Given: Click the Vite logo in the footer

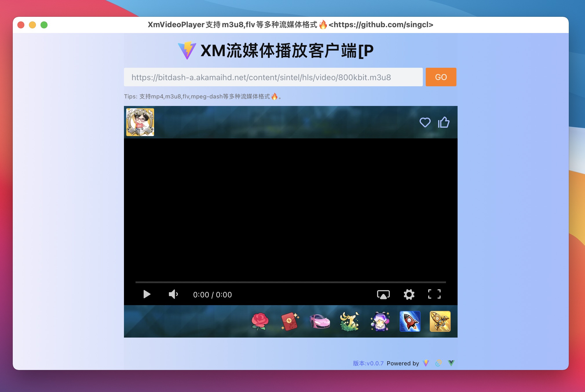Looking at the screenshot, I should tap(426, 363).
